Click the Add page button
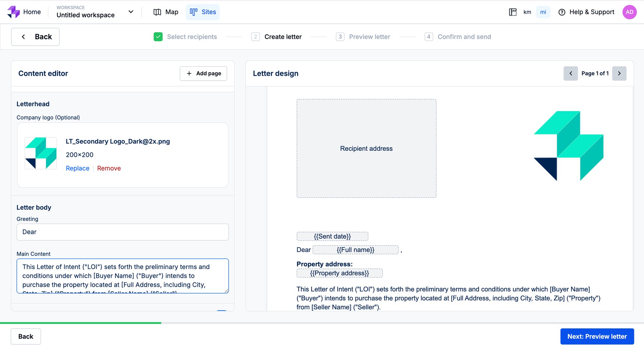The width and height of the screenshot is (644, 349). click(x=203, y=73)
